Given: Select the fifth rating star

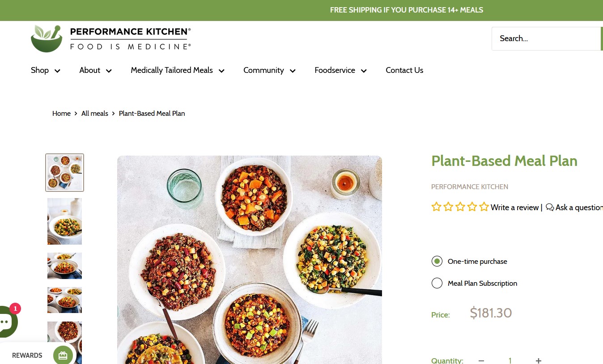Looking at the screenshot, I should click(484, 207).
